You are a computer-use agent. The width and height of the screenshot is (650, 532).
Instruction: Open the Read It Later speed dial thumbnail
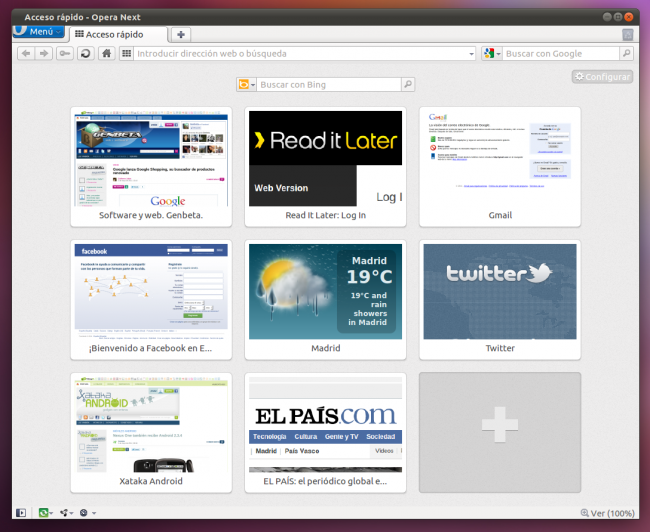325,158
